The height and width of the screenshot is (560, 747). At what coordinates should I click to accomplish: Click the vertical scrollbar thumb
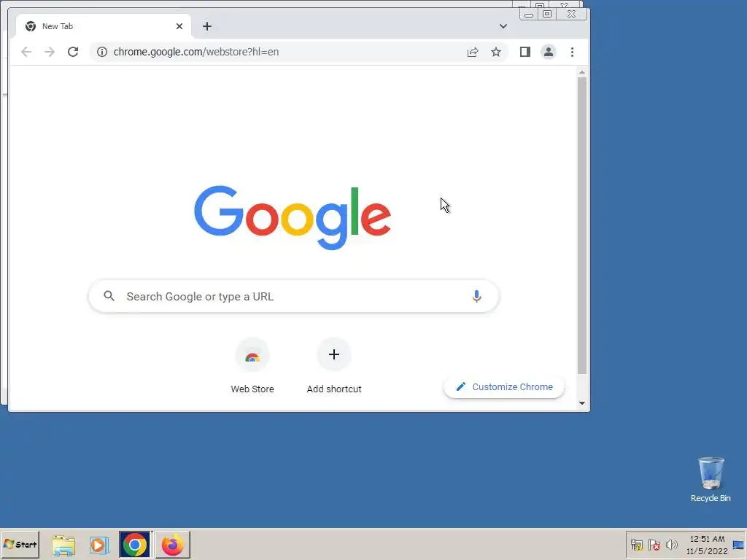[x=581, y=225]
